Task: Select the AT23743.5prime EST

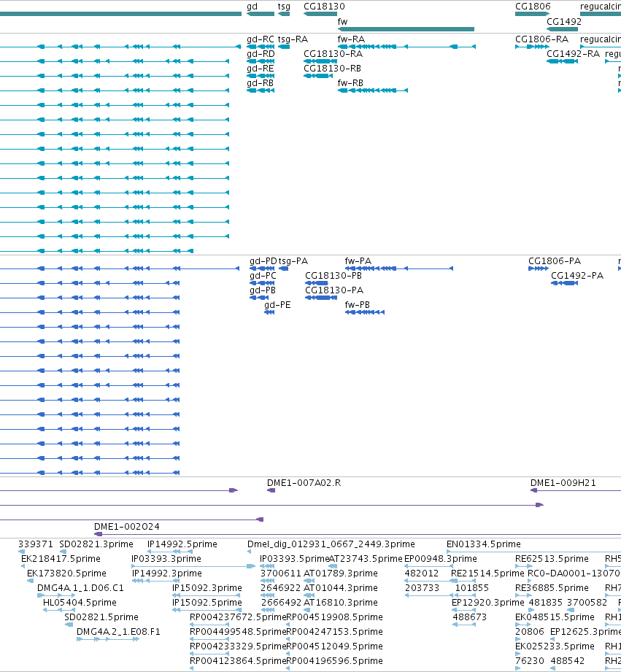Action: pos(333,567)
